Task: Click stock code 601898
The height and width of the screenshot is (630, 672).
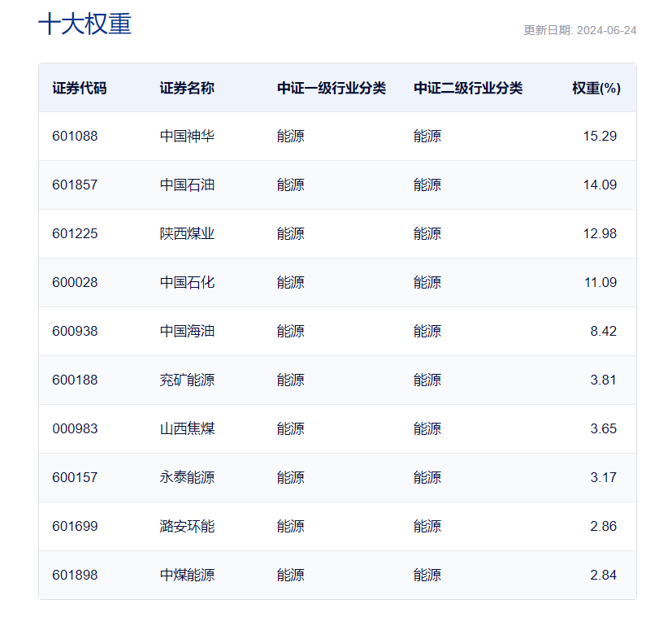Action: (75, 576)
